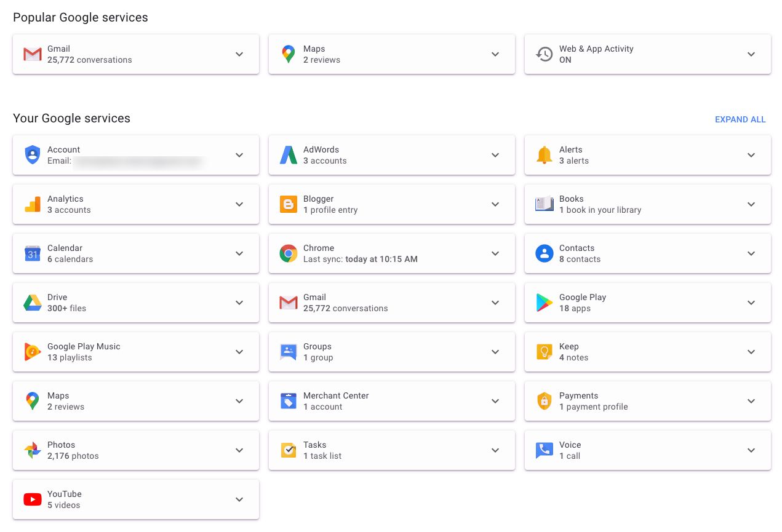Click the Blogger logo icon
This screenshot has width=782, height=532.
[x=289, y=204]
